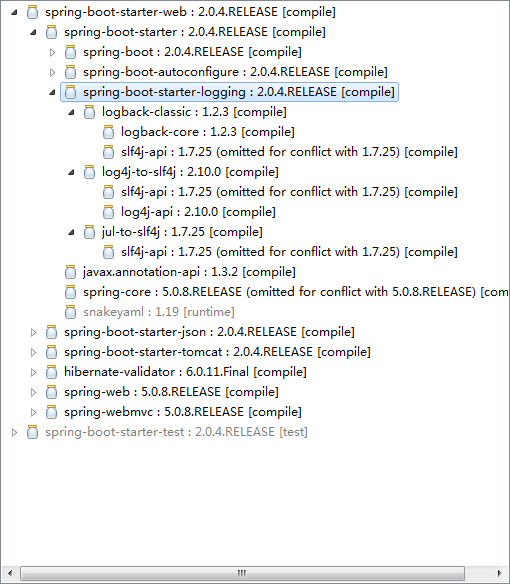Click jar icon of slf4j-api under logback-classic
The width and height of the screenshot is (510, 584).
click(x=108, y=152)
